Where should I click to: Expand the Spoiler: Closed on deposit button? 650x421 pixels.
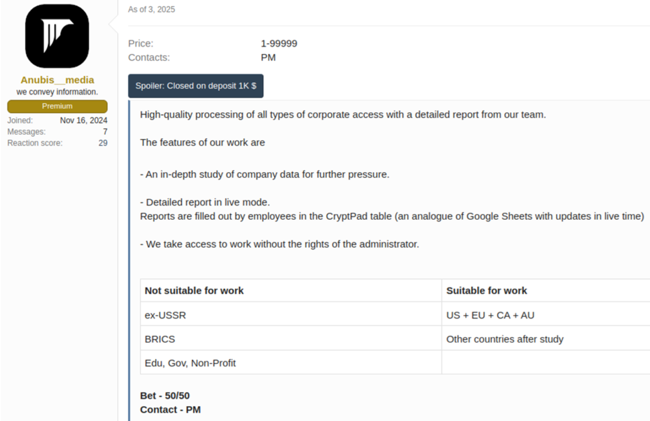point(196,86)
